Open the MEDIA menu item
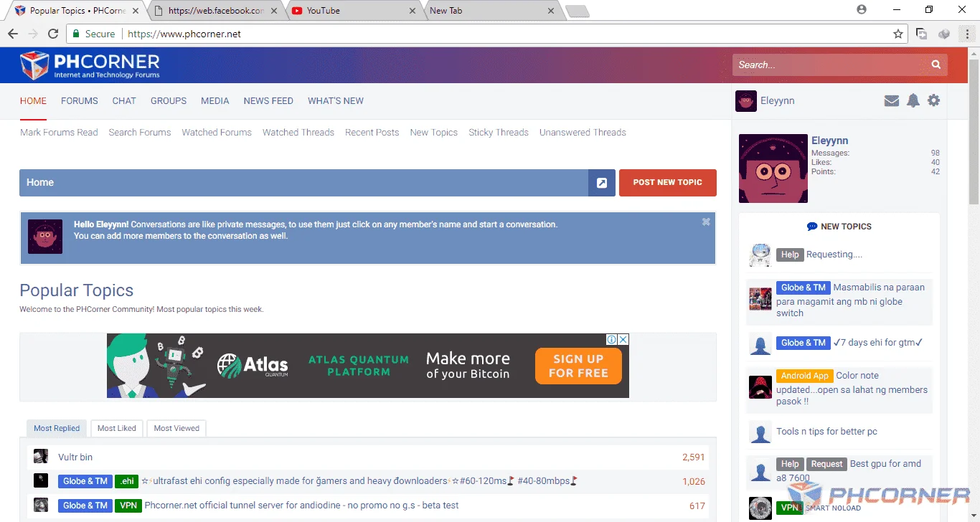 tap(215, 101)
